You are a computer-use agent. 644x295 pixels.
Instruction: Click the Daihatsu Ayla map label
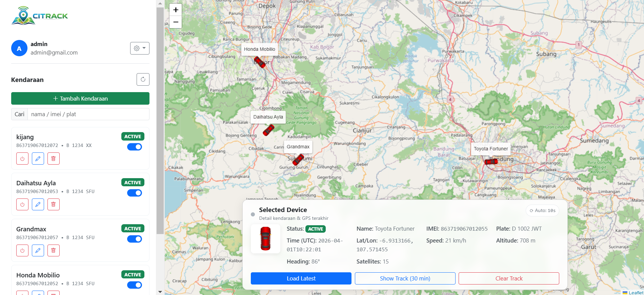tap(268, 117)
